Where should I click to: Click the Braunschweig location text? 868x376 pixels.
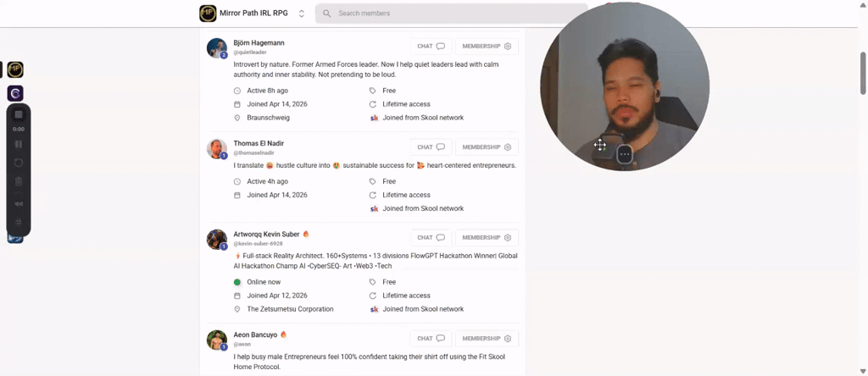268,118
